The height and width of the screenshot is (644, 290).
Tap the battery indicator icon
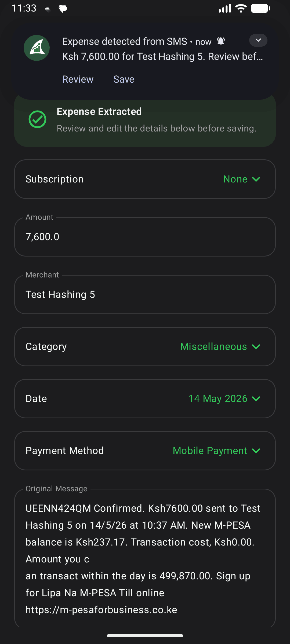click(260, 8)
